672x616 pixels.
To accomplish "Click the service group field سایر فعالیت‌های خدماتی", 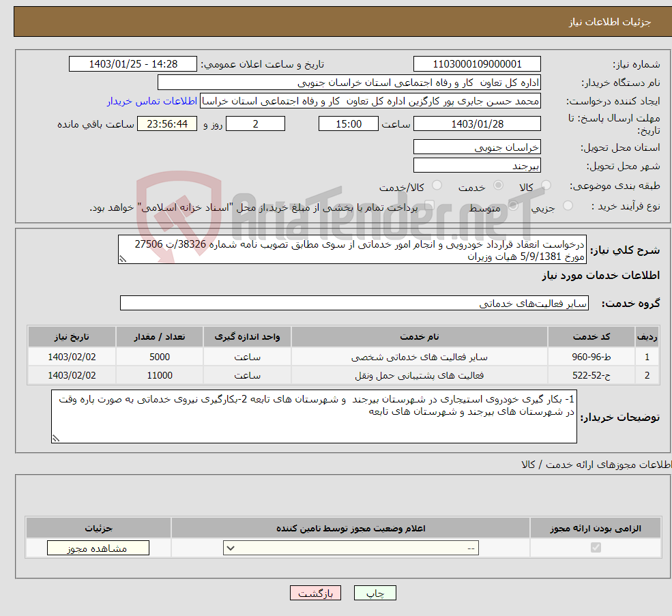I will point(354,303).
